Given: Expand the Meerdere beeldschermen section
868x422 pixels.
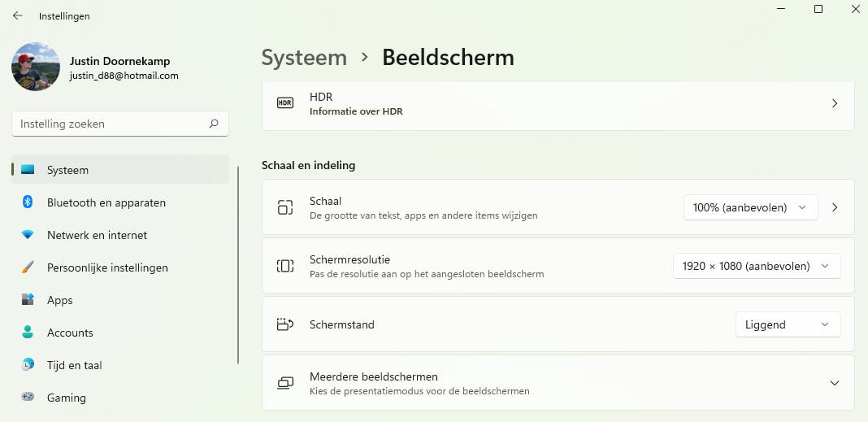Looking at the screenshot, I should tap(834, 383).
